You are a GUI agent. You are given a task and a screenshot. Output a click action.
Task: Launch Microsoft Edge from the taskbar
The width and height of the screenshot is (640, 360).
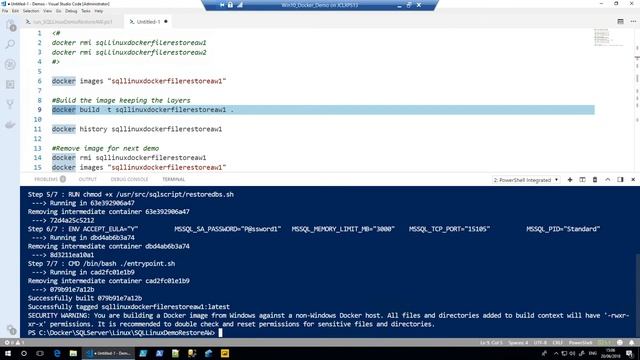point(57,353)
